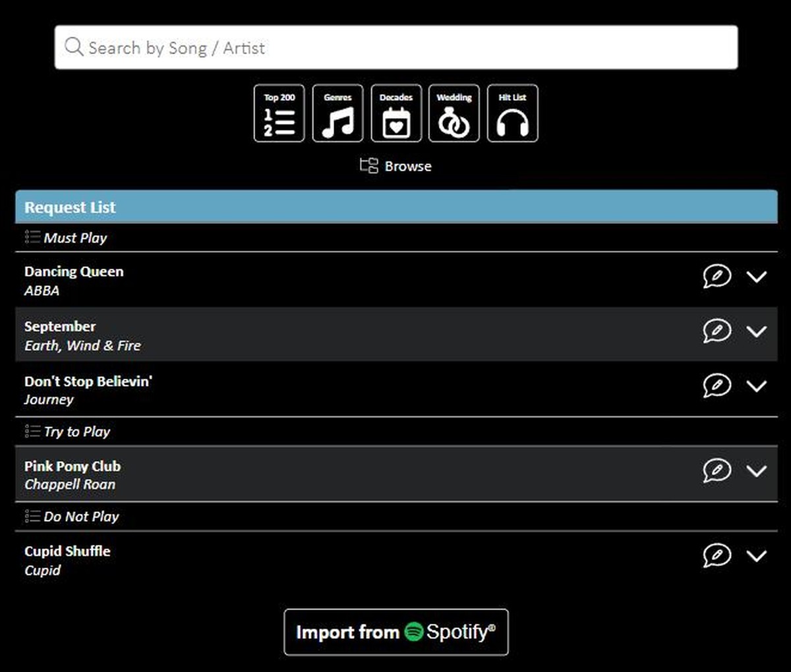
Task: Add a comment to September
Action: point(717,331)
